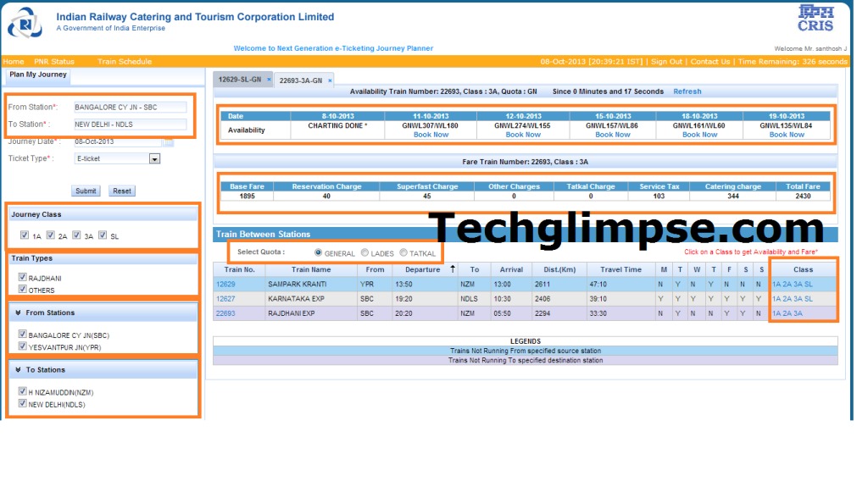
Task: Open the Home menu item
Action: [x=14, y=62]
